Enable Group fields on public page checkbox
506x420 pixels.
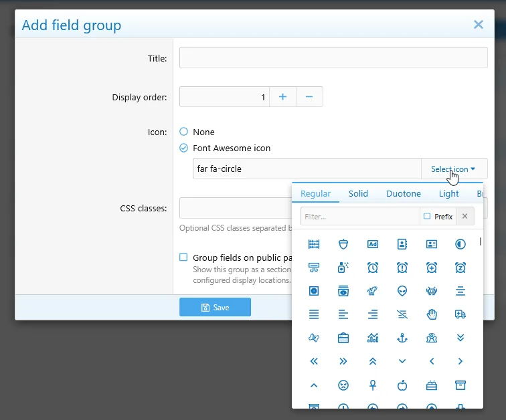[x=183, y=257]
